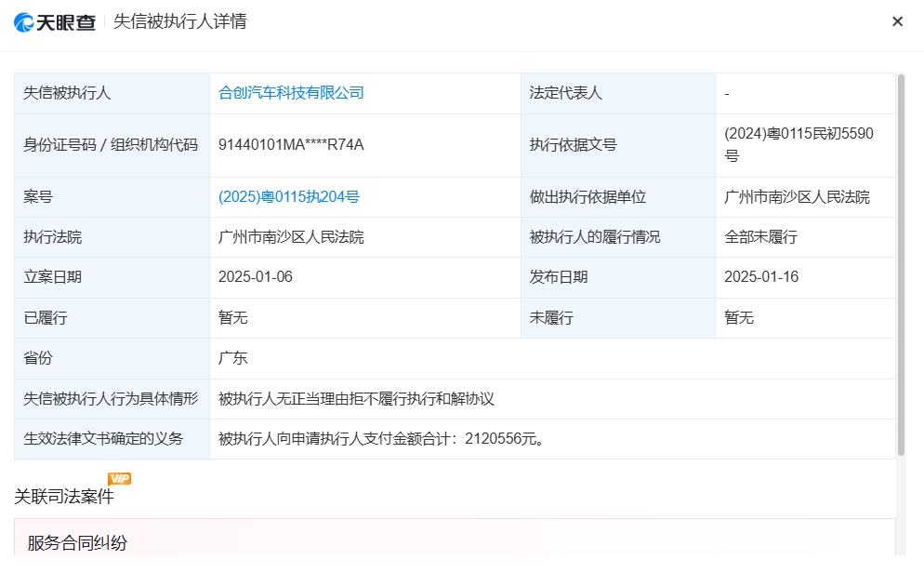924x573 pixels.
Task: Select 广州市南沙区人民法院 value beside 执行法院
Action: 291,237
